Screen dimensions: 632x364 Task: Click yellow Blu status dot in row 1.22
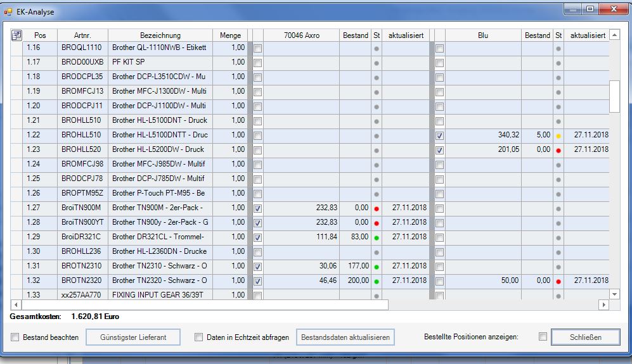558,135
